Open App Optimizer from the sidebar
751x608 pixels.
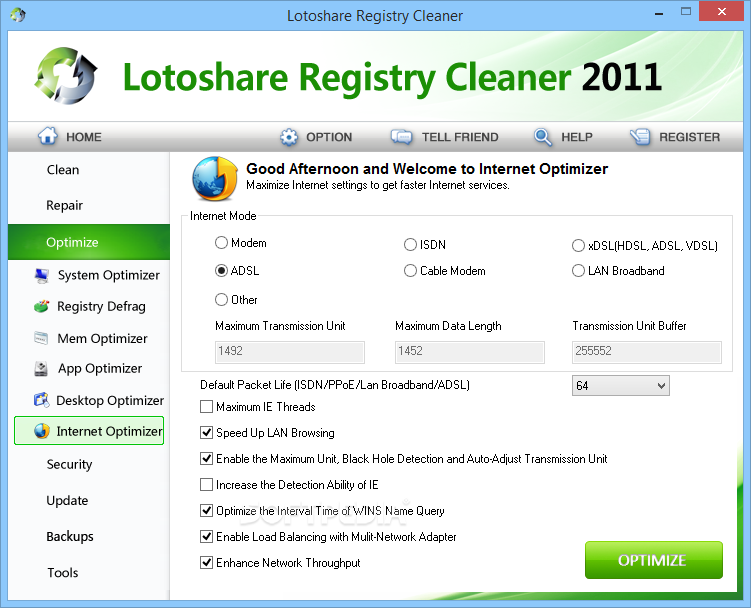[100, 368]
